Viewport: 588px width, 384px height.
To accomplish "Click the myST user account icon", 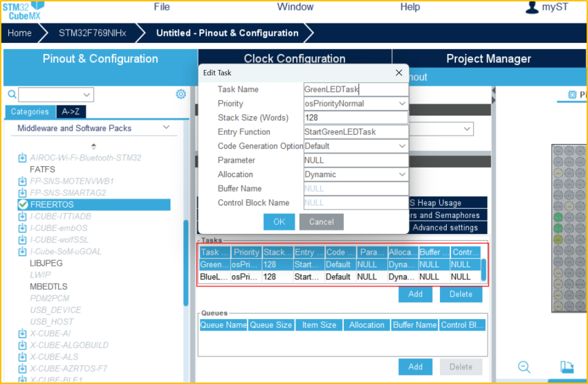I will (x=532, y=7).
